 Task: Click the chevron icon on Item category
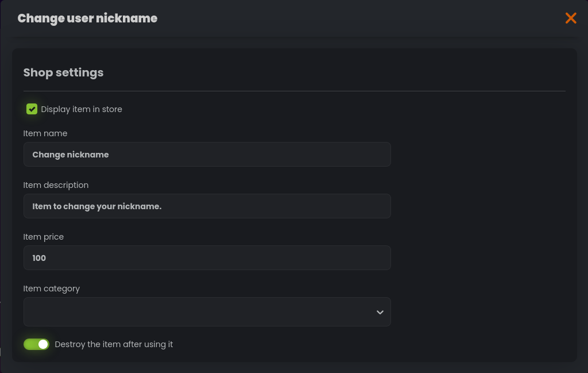380,312
